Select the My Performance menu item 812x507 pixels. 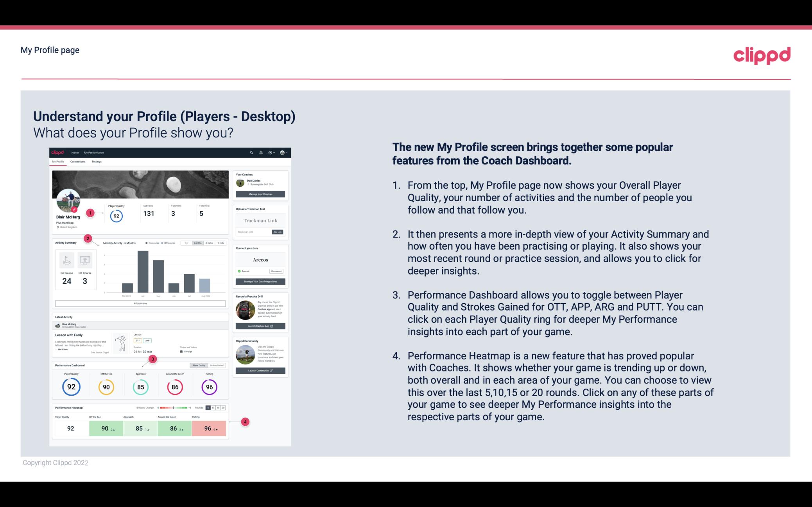pos(93,152)
